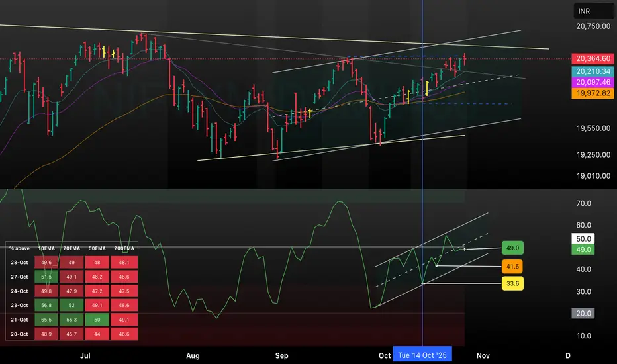Click the 30.0 indicator axis level
The height and width of the screenshot is (364, 617).
[583, 292]
